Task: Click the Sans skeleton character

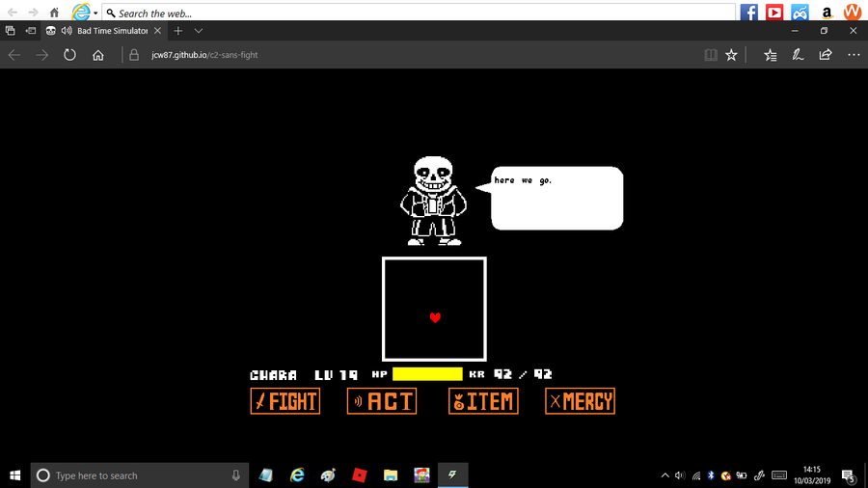Action: 433,201
